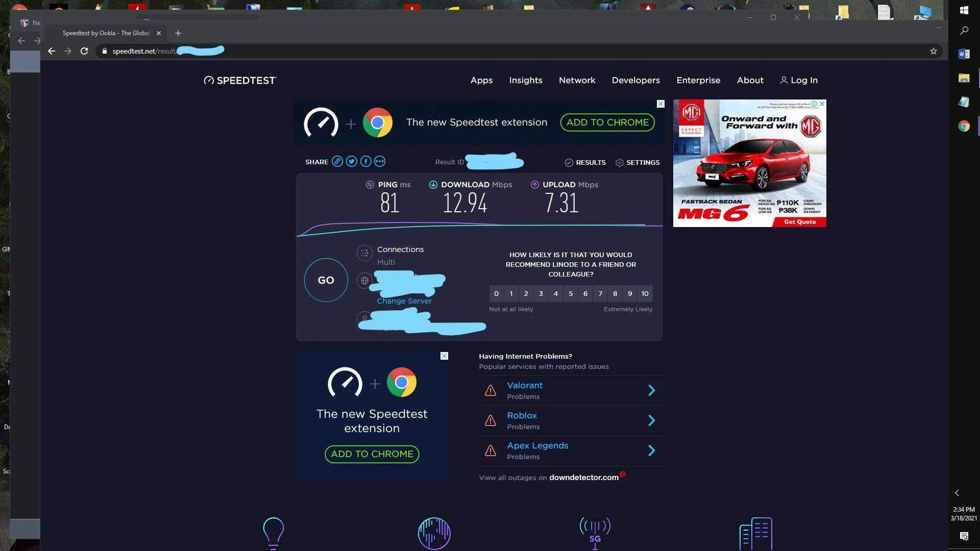Viewport: 980px width, 551px height.
Task: Open File Explorer from the taskbar
Action: click(964, 78)
